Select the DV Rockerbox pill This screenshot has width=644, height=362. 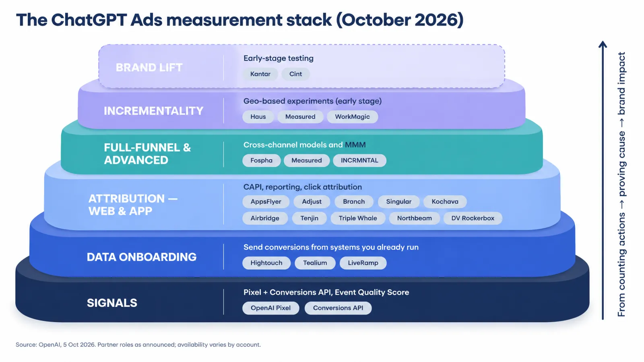coord(473,218)
